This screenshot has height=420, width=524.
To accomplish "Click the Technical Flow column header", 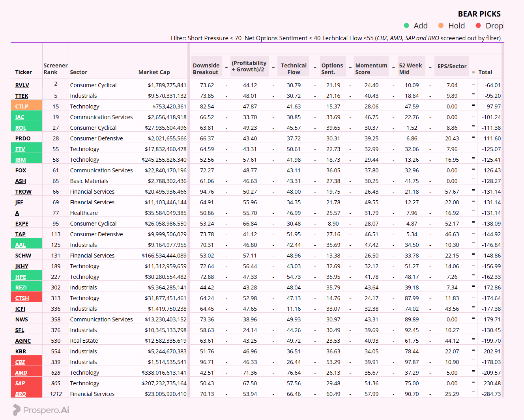I will click(x=294, y=69).
